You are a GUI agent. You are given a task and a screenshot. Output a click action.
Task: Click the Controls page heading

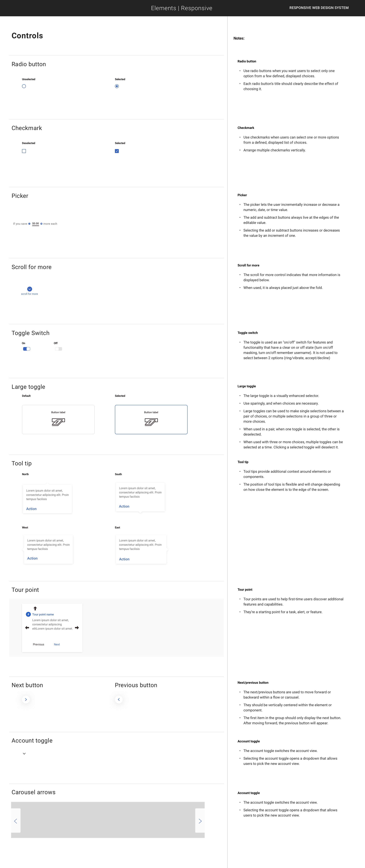27,36
